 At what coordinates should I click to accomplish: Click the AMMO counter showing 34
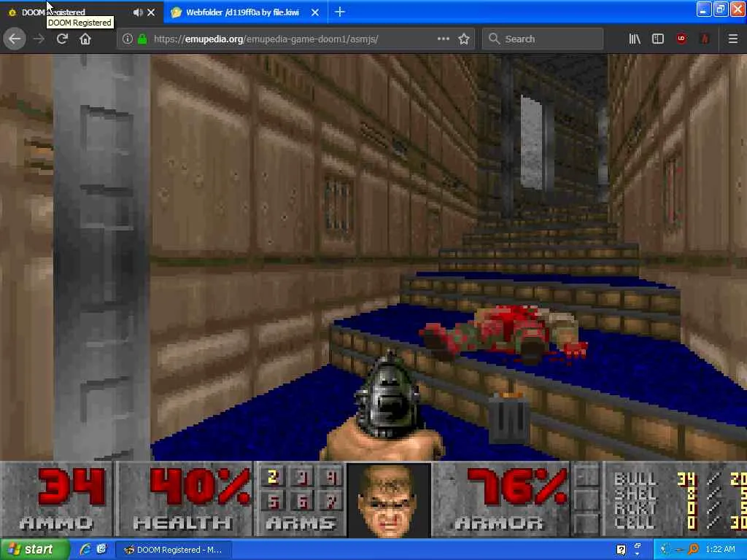click(71, 486)
